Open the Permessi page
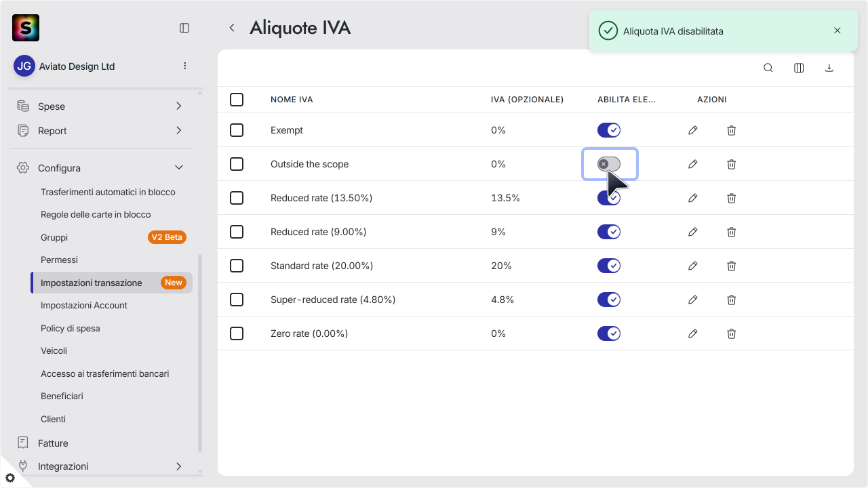The height and width of the screenshot is (488, 868). pos(59,260)
